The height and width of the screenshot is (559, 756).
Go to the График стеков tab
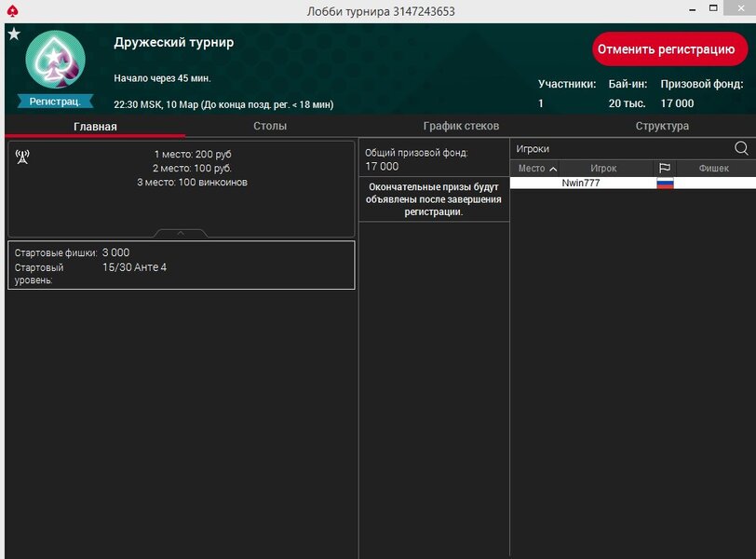pos(461,126)
